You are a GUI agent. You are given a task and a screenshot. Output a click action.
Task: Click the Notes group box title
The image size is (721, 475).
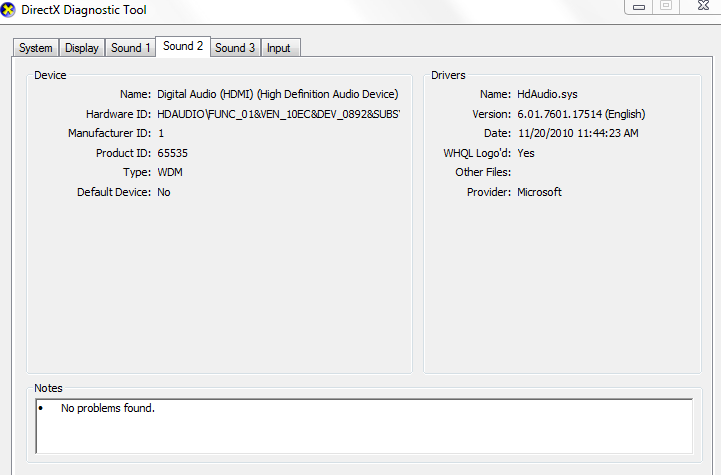pyautogui.click(x=48, y=388)
